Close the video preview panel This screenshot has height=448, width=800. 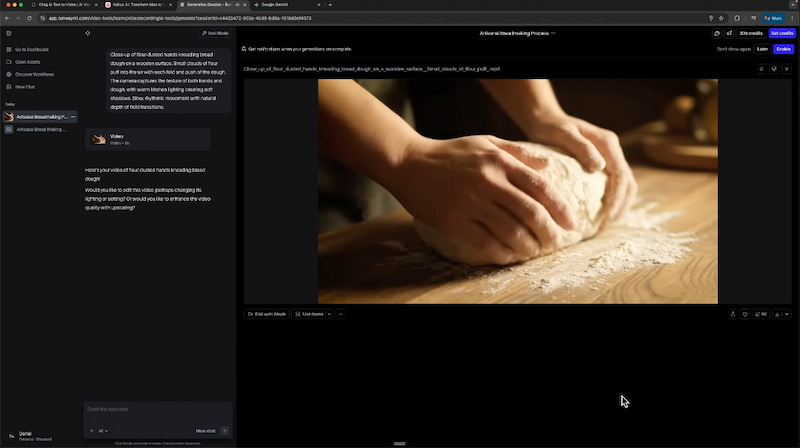pos(787,69)
